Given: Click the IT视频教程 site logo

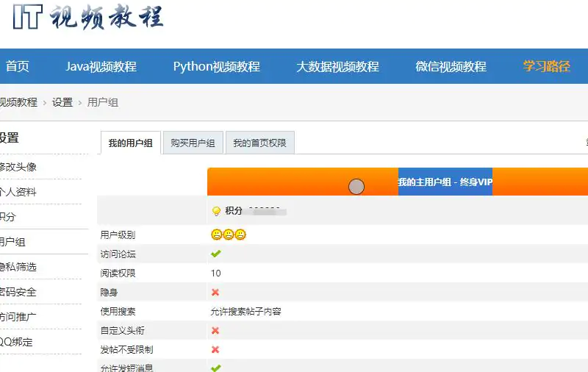Looking at the screenshot, I should pyautogui.click(x=88, y=17).
